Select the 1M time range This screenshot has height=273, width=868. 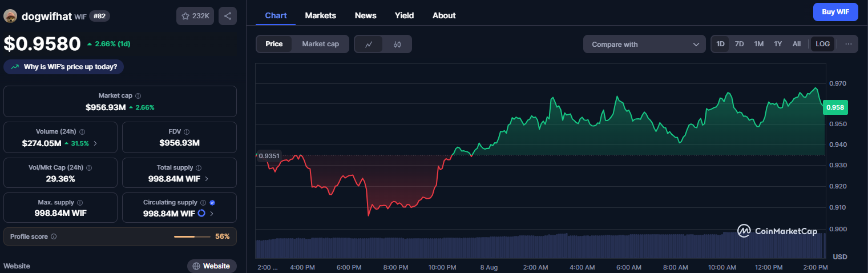click(758, 44)
